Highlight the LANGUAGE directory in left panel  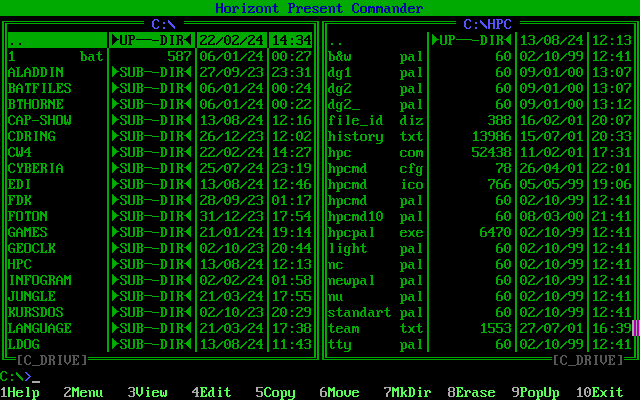pyautogui.click(x=40, y=328)
